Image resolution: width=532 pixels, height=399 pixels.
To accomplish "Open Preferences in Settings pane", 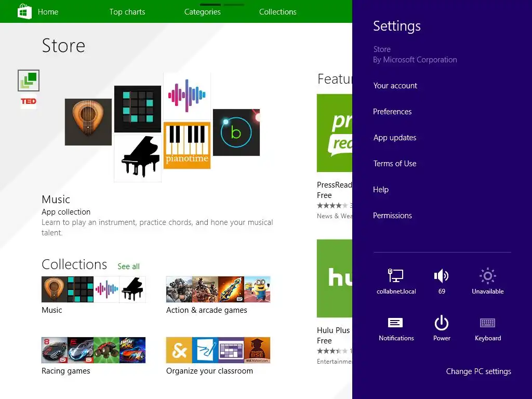I will coord(392,112).
